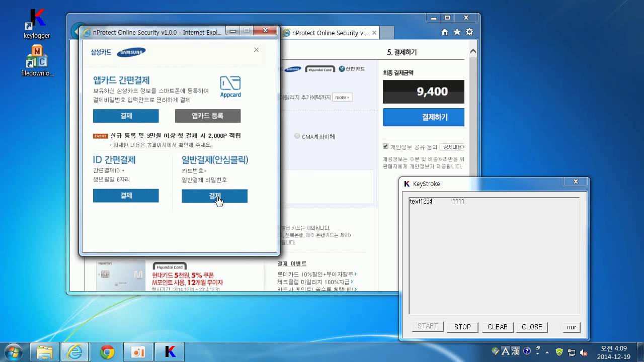Open the IME help question mark icon
Viewport: 644px width, 362px height.
[x=527, y=351]
